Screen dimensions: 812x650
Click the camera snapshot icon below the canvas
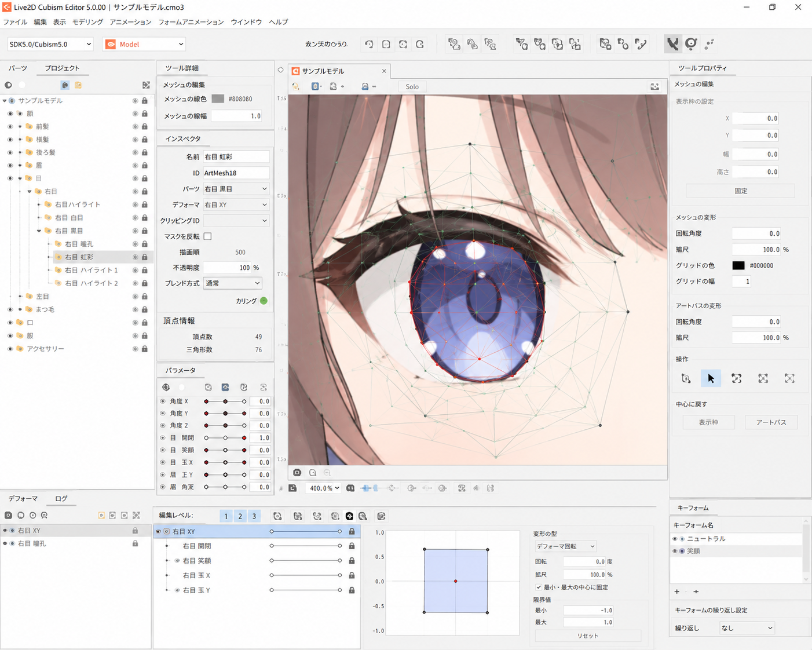297,473
